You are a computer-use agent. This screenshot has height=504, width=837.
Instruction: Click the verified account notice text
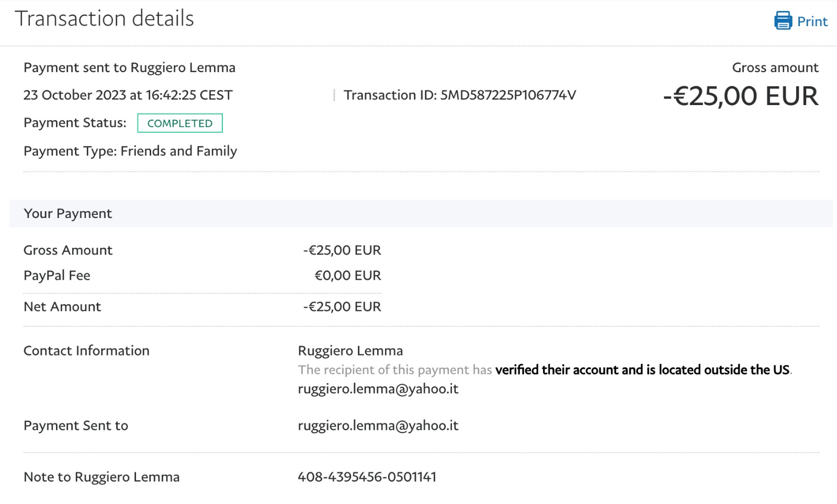point(544,370)
